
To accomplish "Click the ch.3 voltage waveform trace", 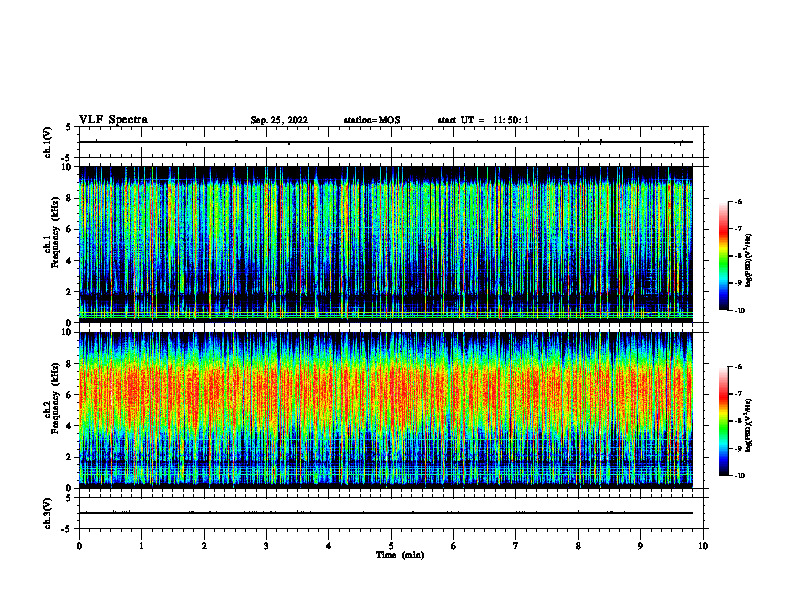I will [x=385, y=513].
